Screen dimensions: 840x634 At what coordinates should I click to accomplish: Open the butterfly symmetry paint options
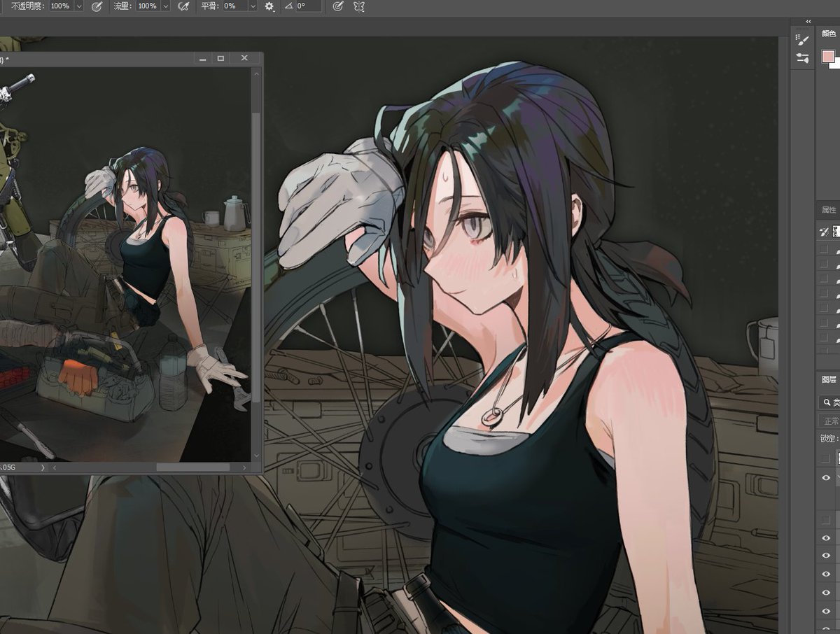[x=359, y=6]
